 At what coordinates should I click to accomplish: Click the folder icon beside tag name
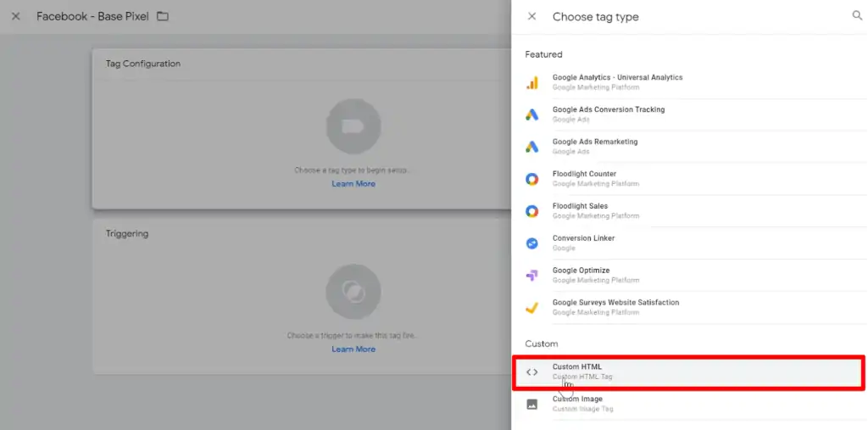point(162,16)
